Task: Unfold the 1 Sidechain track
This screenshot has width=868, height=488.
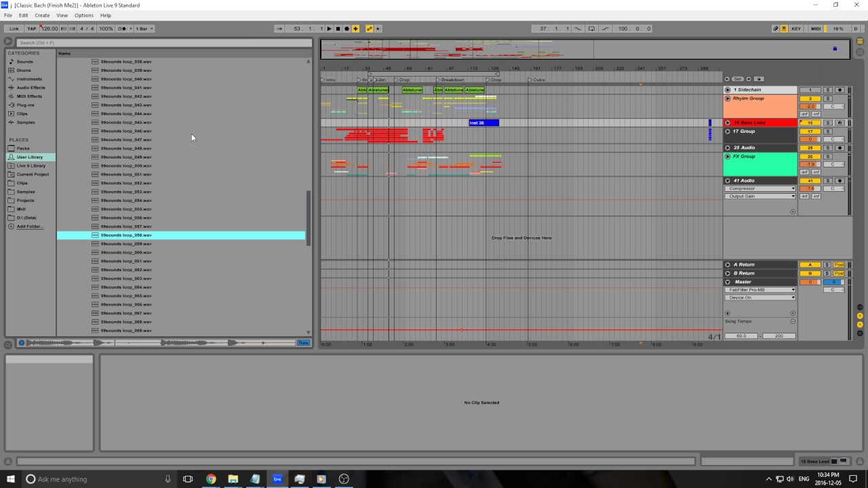Action: pyautogui.click(x=728, y=90)
